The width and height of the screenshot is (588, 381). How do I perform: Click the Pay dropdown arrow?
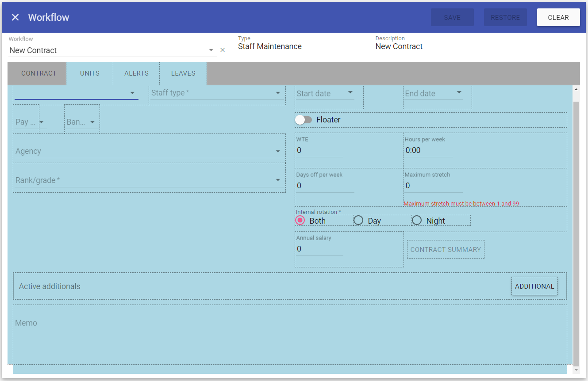point(42,122)
